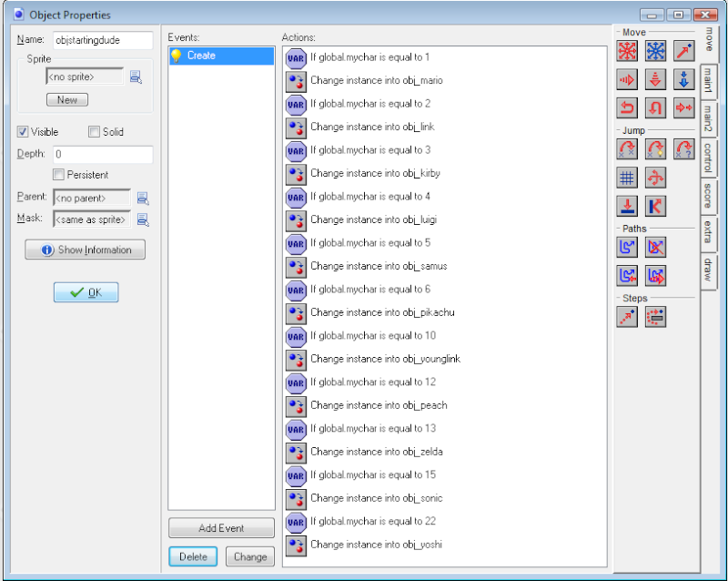Open the mask selection menu icon
Screen dimensions: 728x581
pos(143,219)
